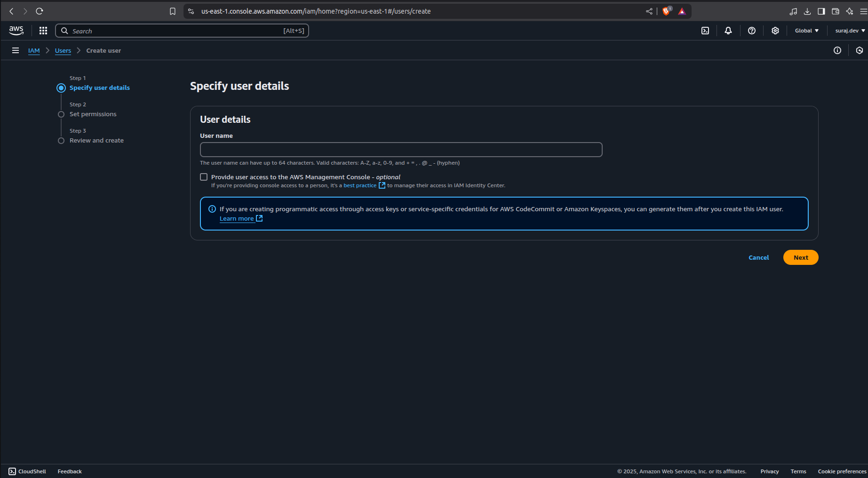Open Cookie preferences in footer
This screenshot has height=478, width=868.
coord(842,471)
